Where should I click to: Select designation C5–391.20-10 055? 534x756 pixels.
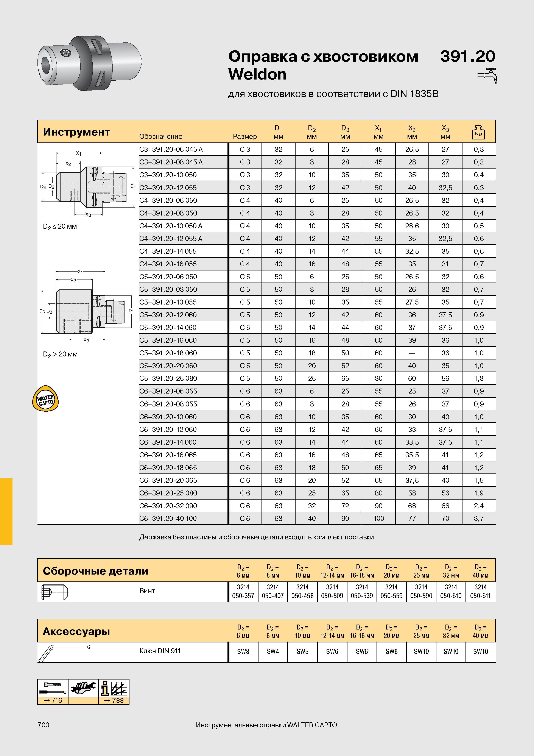168,302
